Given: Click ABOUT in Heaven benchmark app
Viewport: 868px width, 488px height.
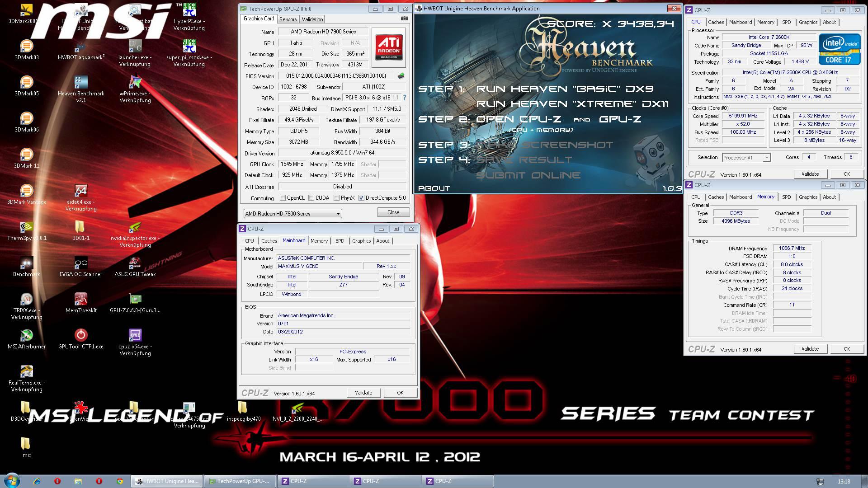Looking at the screenshot, I should click(434, 188).
